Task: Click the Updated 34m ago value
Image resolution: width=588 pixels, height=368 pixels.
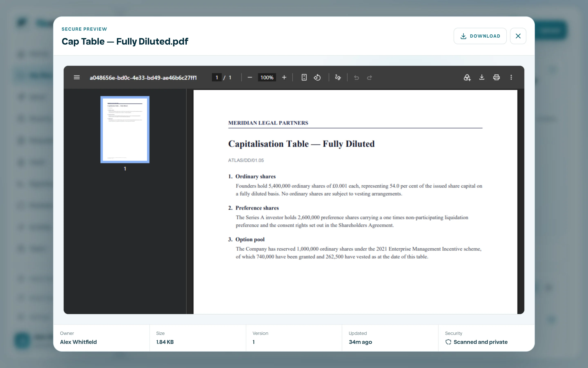Action: [x=360, y=342]
